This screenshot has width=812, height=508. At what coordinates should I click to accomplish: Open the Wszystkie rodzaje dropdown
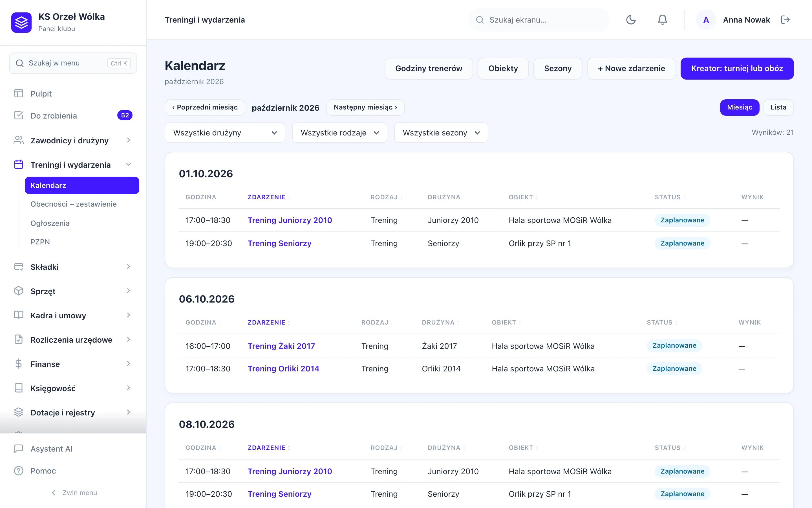339,133
